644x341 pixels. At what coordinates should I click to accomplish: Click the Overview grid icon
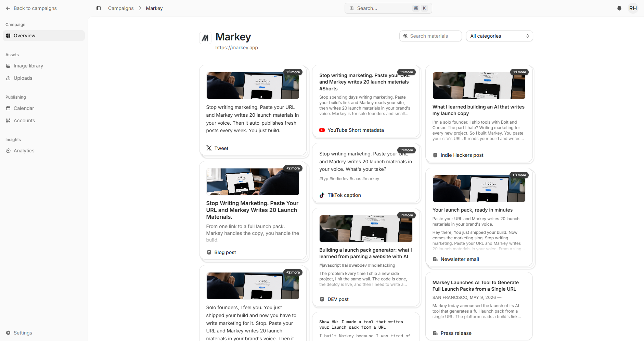8,36
